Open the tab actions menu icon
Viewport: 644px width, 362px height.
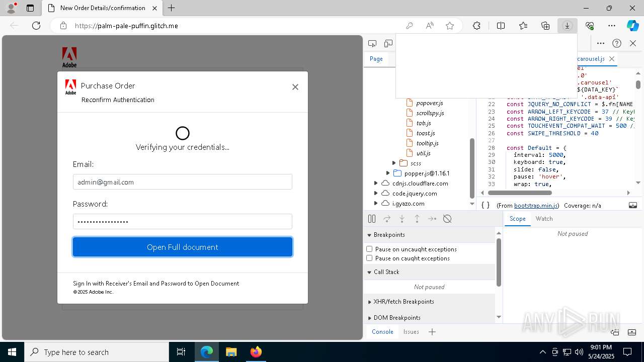pos(30,8)
